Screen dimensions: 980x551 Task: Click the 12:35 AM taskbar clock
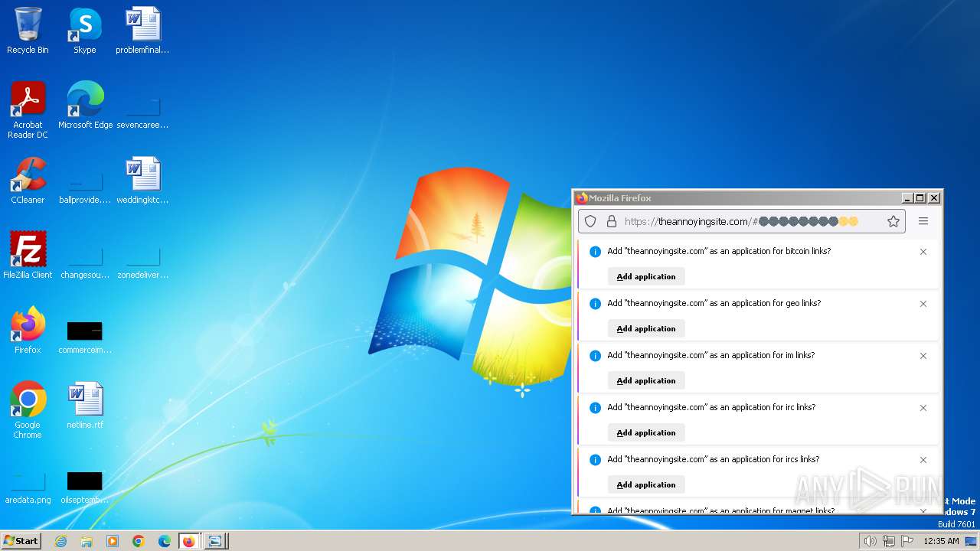tap(941, 541)
